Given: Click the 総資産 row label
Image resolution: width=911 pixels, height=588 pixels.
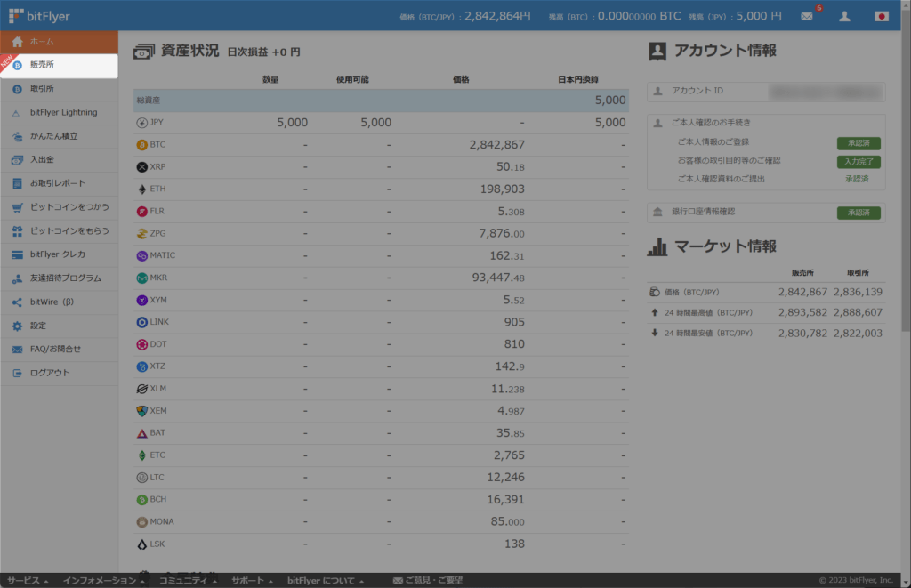Looking at the screenshot, I should (149, 101).
